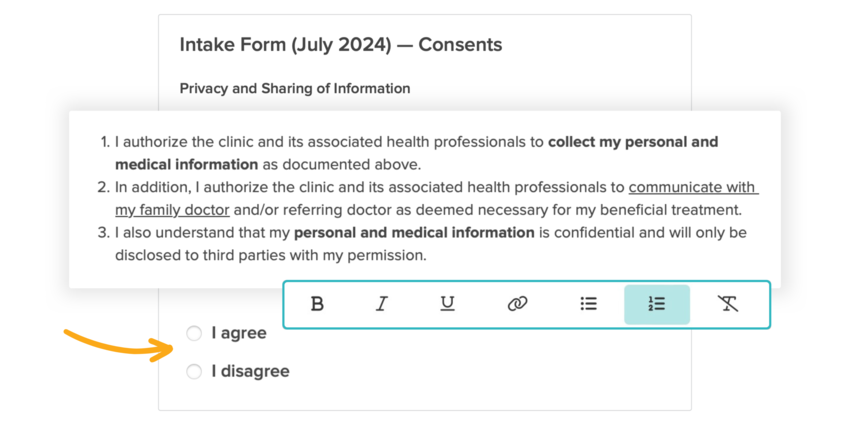Click the underline formatting icon
This screenshot has height=425, width=850.
click(x=447, y=304)
